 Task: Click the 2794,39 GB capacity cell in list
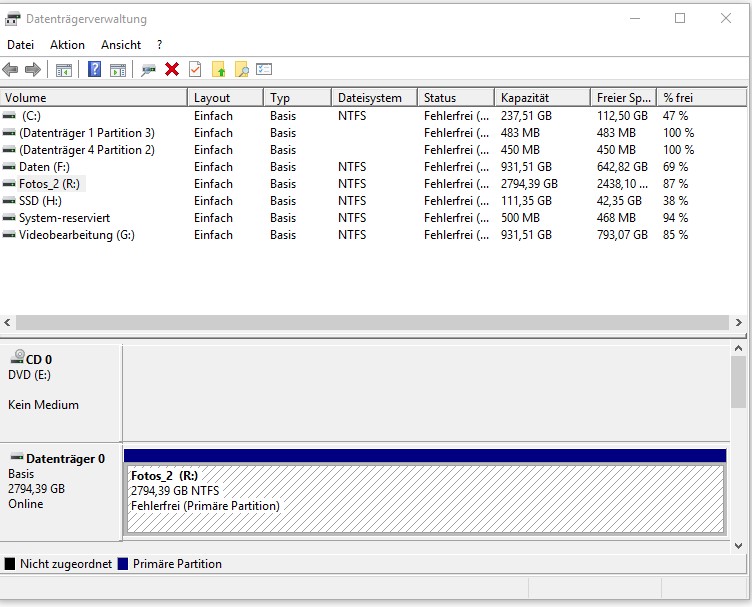pos(529,184)
